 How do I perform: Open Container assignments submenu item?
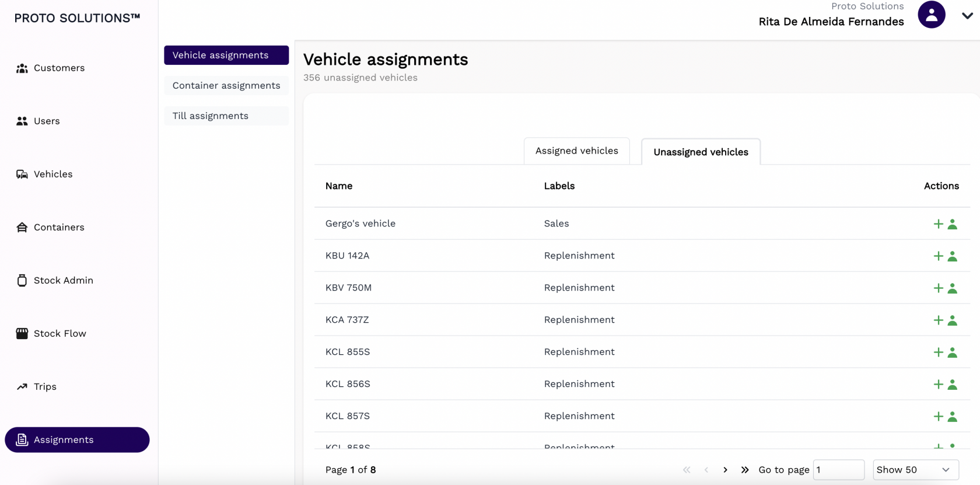[226, 86]
